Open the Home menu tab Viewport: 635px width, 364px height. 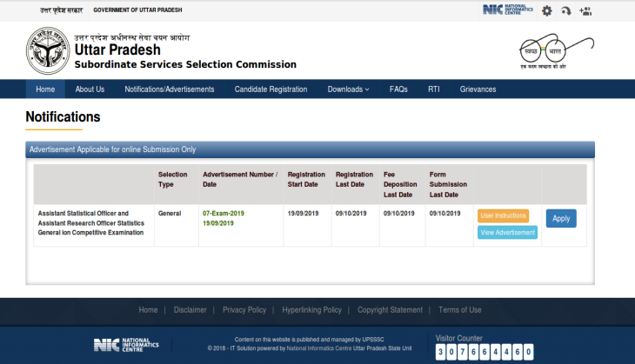coord(45,89)
